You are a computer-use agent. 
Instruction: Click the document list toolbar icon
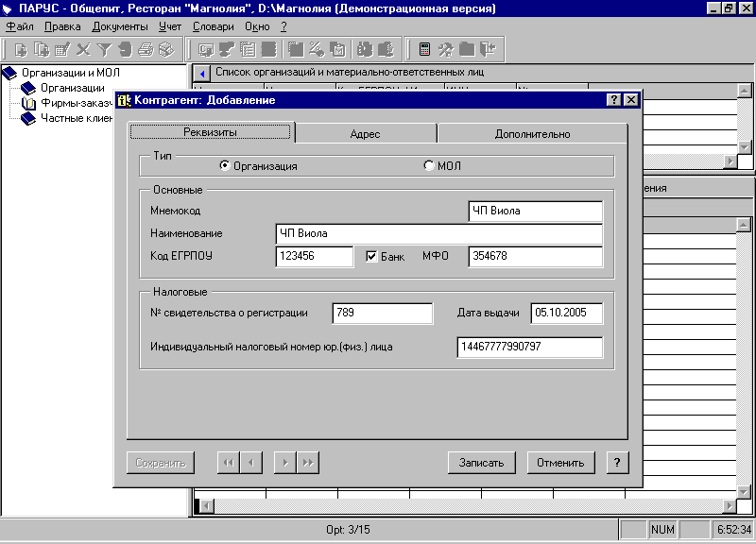(248, 50)
